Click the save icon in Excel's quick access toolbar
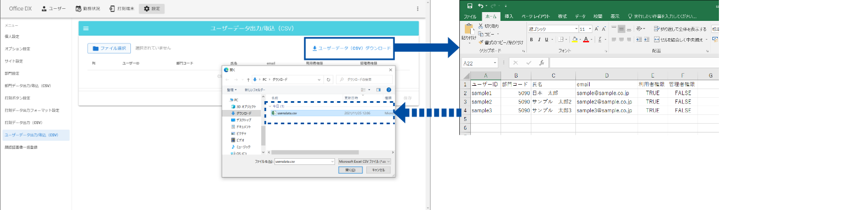The height and width of the screenshot is (210, 868). [470, 6]
